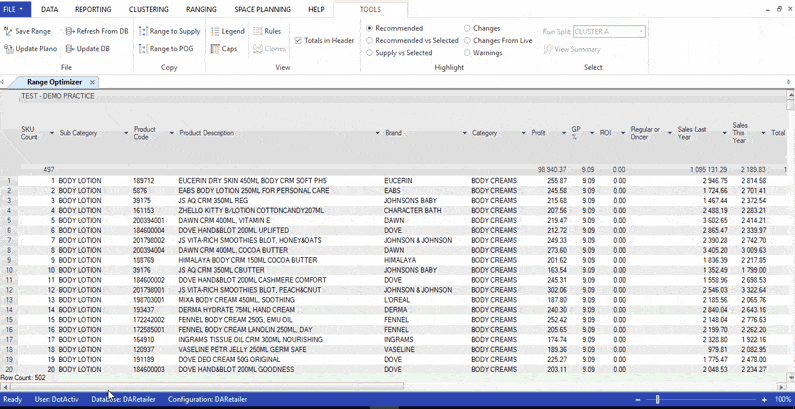Viewport: 795px width, 409px height.
Task: Open the Legend view icon
Action: [215, 31]
